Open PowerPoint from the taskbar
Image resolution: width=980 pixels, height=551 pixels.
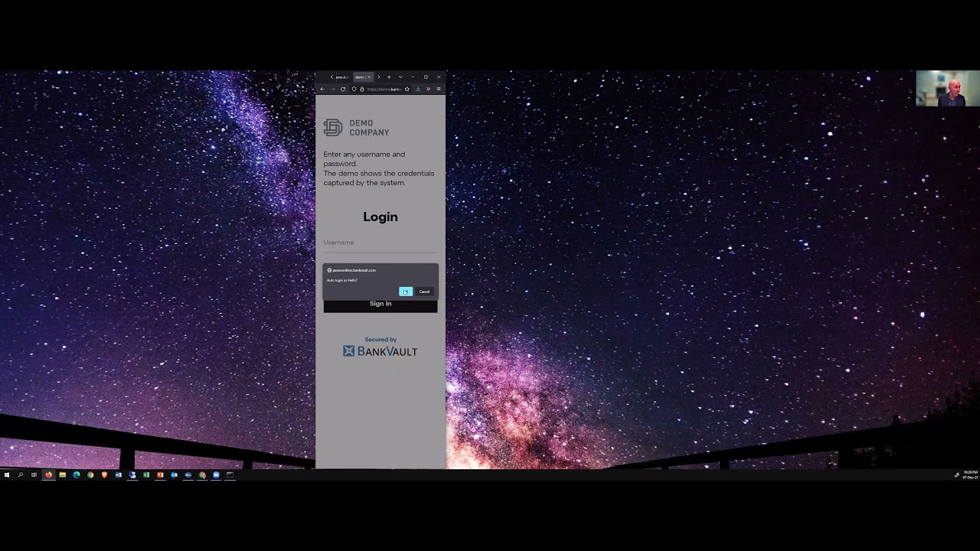[160, 475]
